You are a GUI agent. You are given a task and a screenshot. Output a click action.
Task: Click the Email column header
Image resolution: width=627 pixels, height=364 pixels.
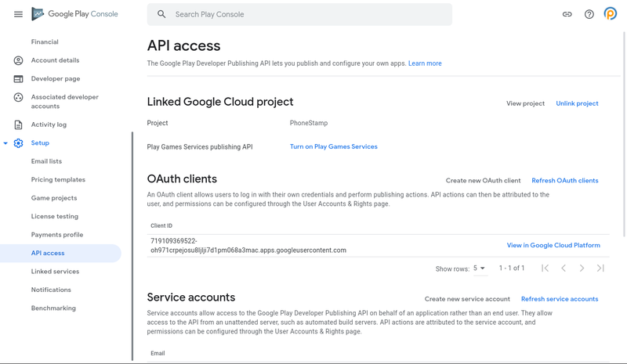click(x=158, y=353)
